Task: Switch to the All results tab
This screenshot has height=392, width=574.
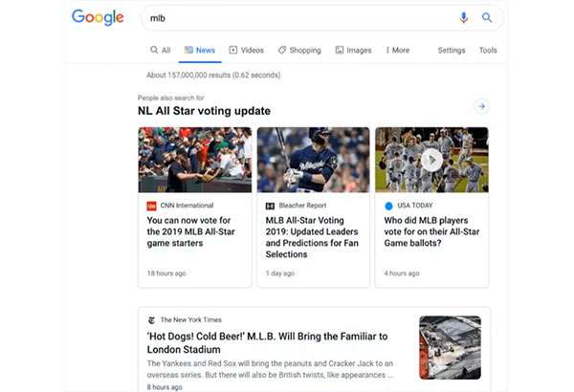Action: [x=160, y=50]
